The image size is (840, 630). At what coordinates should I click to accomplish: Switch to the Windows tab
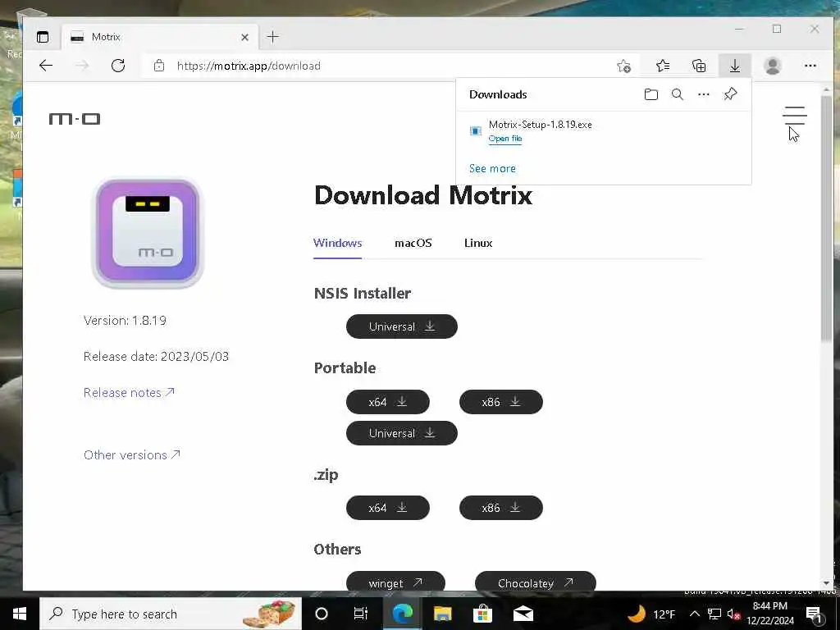(x=337, y=243)
